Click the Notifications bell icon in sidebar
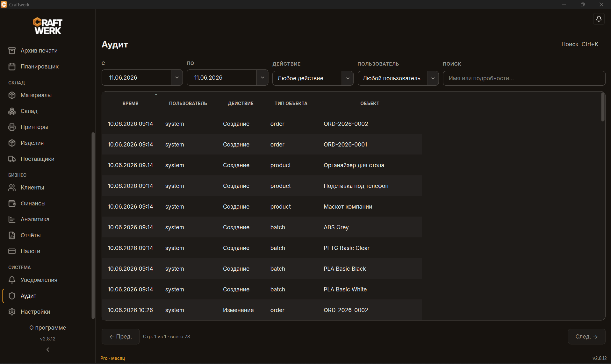The width and height of the screenshot is (611, 364). click(x=12, y=280)
